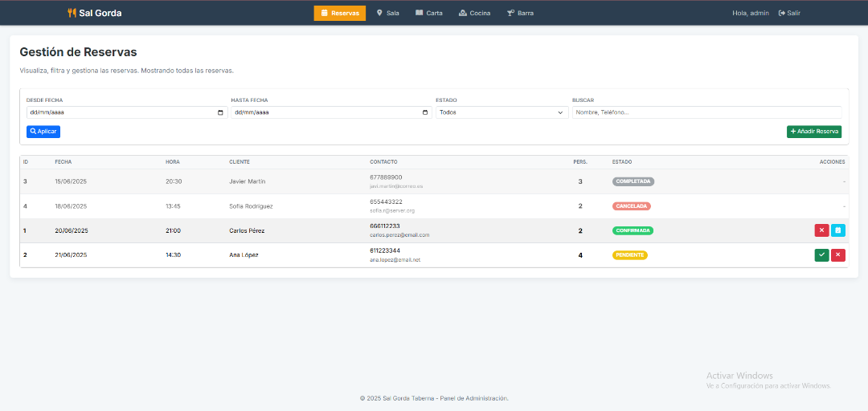This screenshot has width=868, height=411.
Task: Navigate to the Barra section
Action: click(x=520, y=13)
